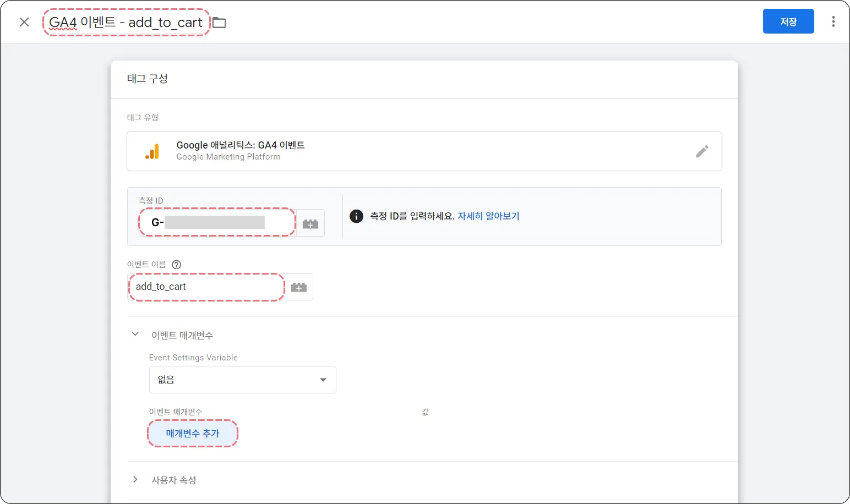
Task: Open variable picker next to 측정 ID field
Action: (x=310, y=223)
